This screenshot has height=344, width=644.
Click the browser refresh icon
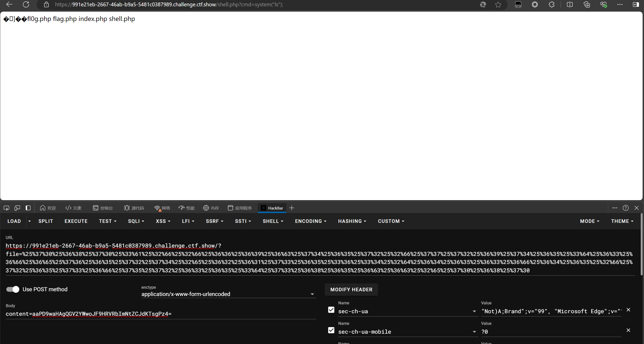point(26,5)
